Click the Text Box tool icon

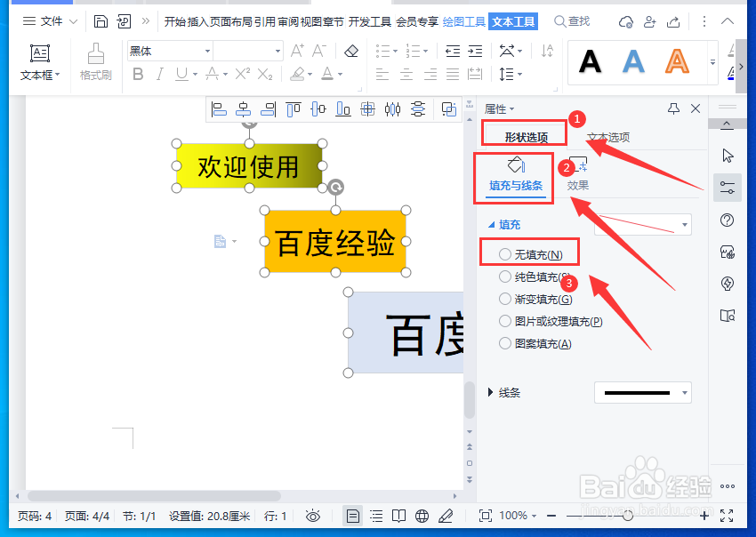click(39, 53)
